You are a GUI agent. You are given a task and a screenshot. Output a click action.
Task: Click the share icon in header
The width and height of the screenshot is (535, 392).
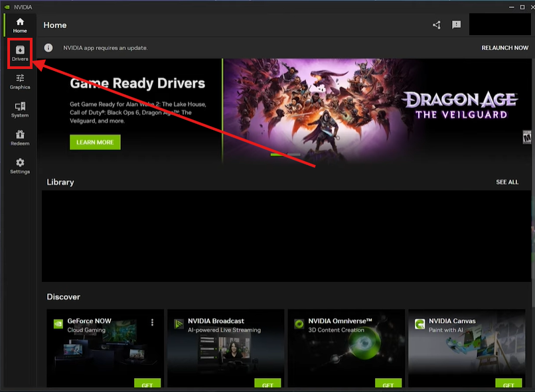(x=437, y=25)
